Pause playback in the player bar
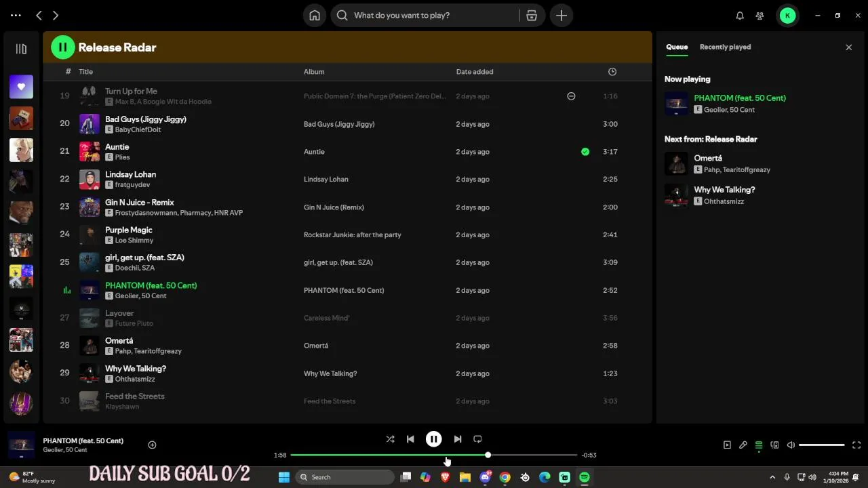Screen dimensions: 868x488 click(x=434, y=439)
